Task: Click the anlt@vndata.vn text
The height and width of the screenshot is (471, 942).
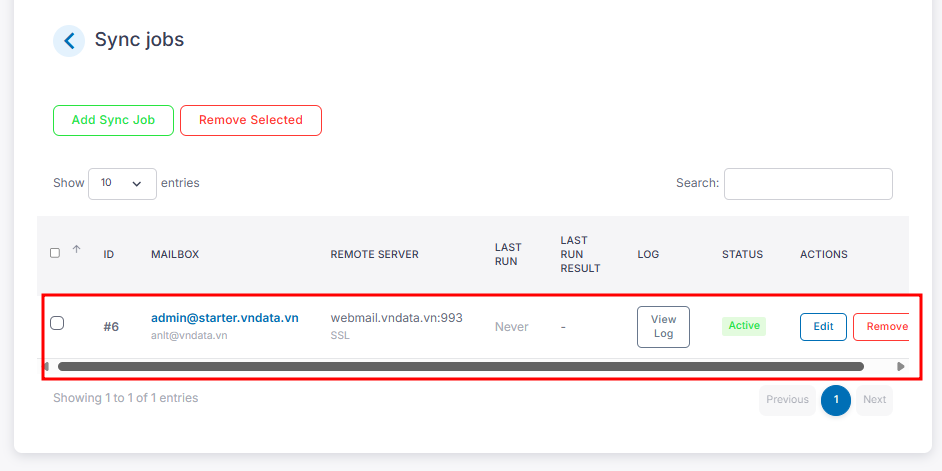Action: pos(189,335)
